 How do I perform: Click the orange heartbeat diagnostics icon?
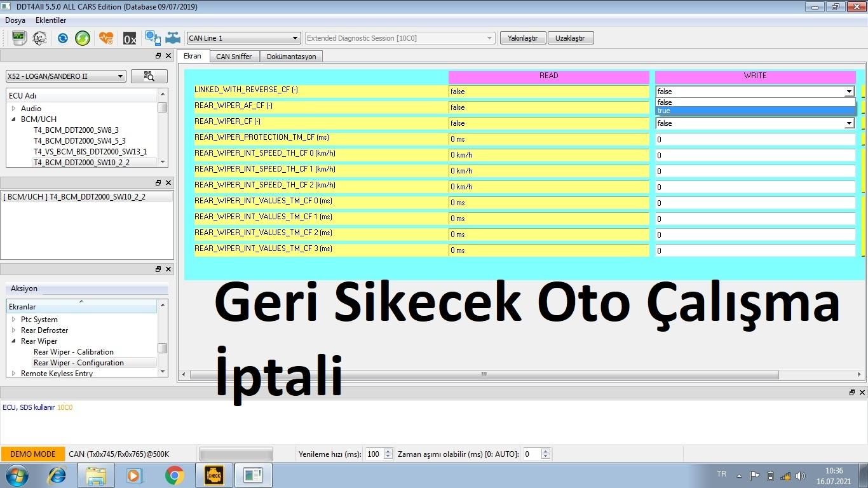[x=106, y=38]
